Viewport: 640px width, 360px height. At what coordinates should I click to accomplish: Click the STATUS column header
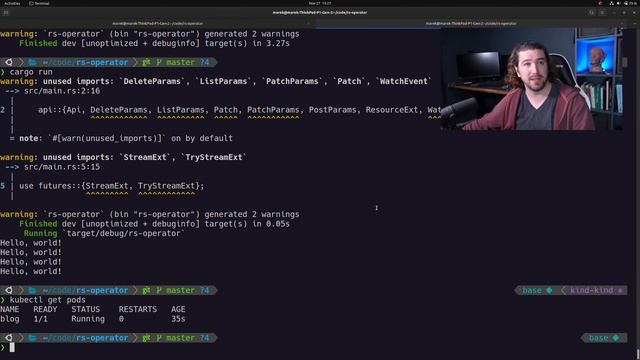pos(85,309)
